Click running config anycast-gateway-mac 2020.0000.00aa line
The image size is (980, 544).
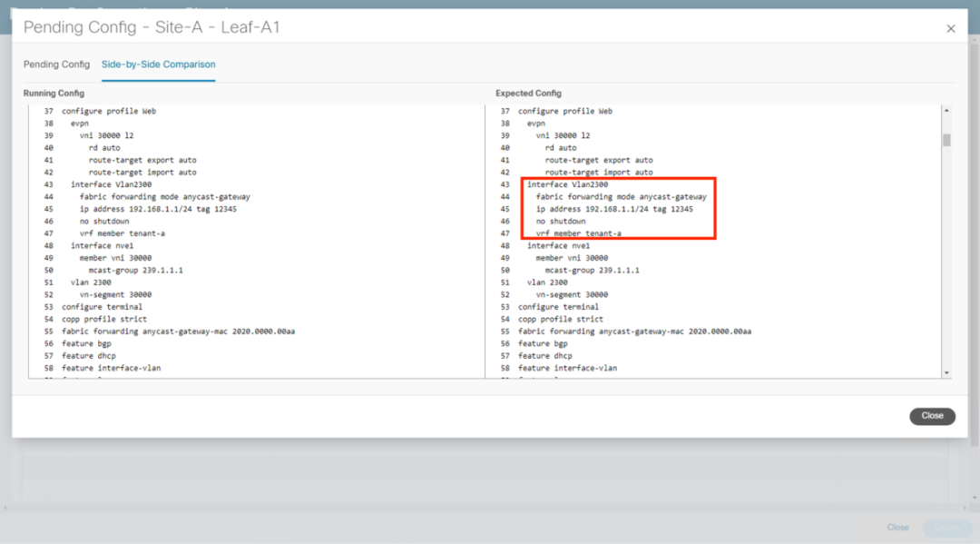click(178, 331)
